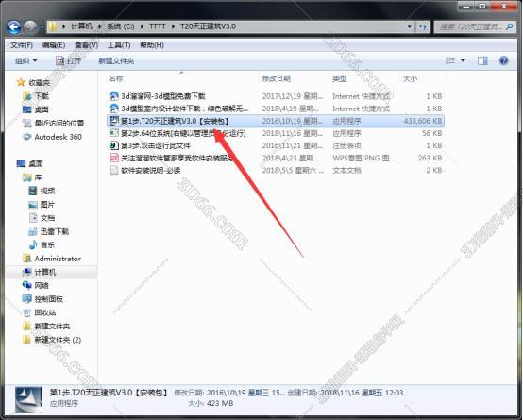Sort by the 名称 column header
The width and height of the screenshot is (523, 420).
[x=116, y=78]
